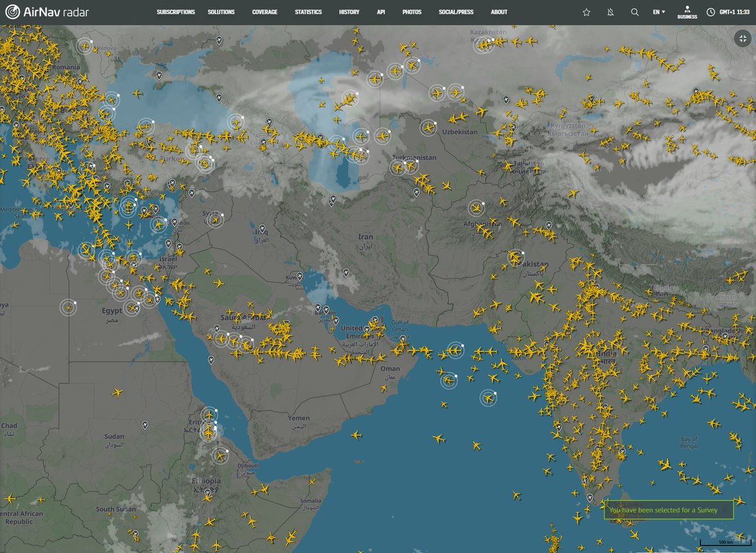Click the airport pin in Sudan
The width and height of the screenshot is (756, 553).
tap(145, 425)
